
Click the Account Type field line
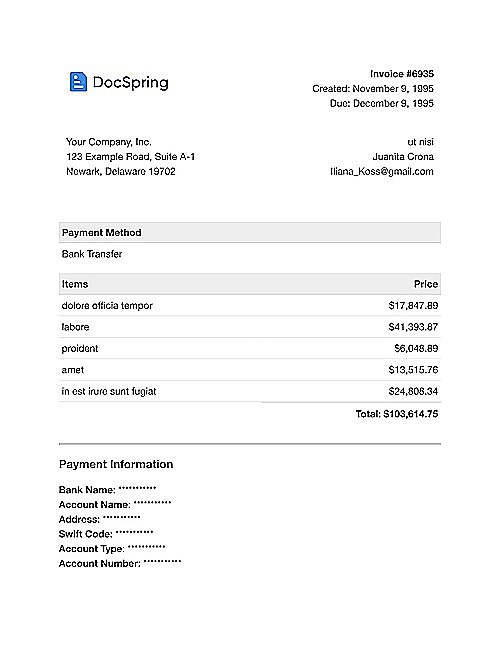click(112, 549)
